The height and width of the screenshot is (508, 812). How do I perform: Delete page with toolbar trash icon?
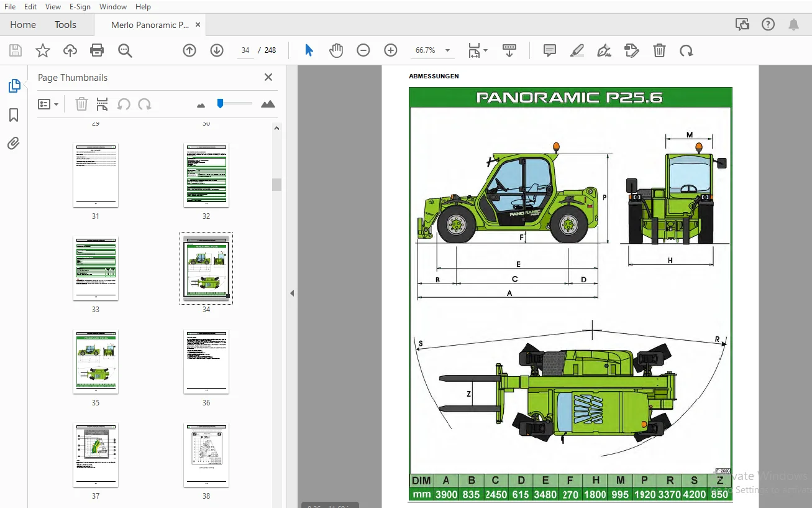coord(659,50)
